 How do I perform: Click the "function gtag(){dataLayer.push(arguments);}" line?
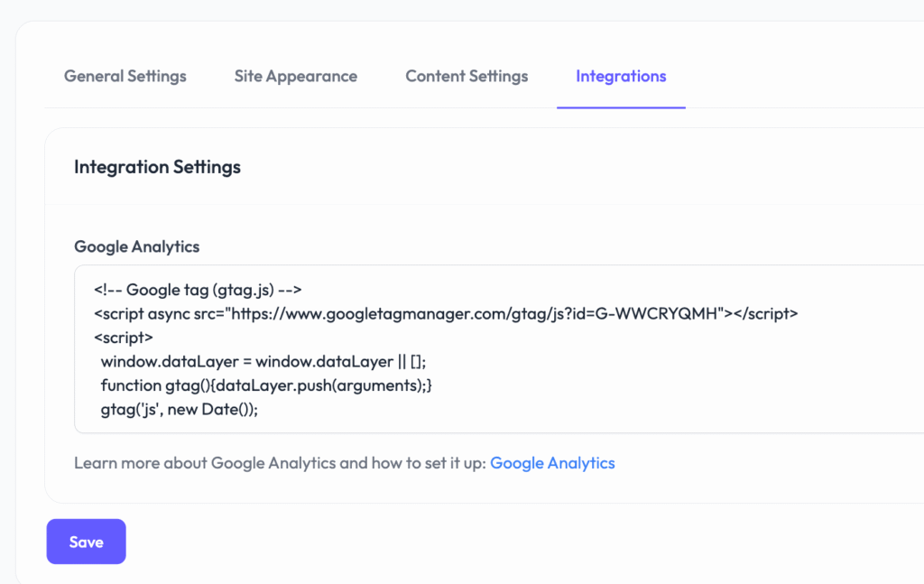coord(266,385)
